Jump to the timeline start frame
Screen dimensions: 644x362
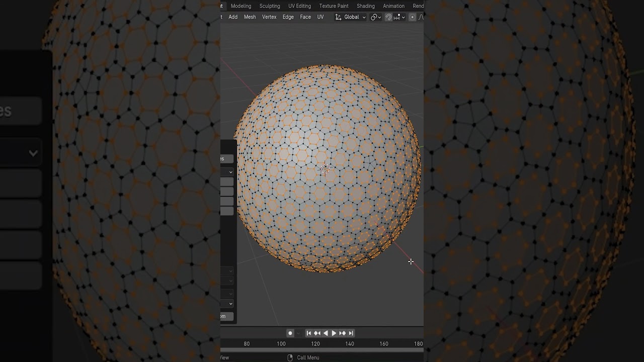[309, 333]
